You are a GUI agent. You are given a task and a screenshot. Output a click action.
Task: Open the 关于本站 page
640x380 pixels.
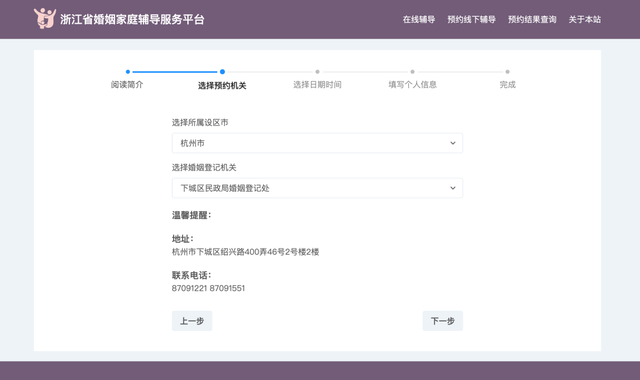point(584,19)
